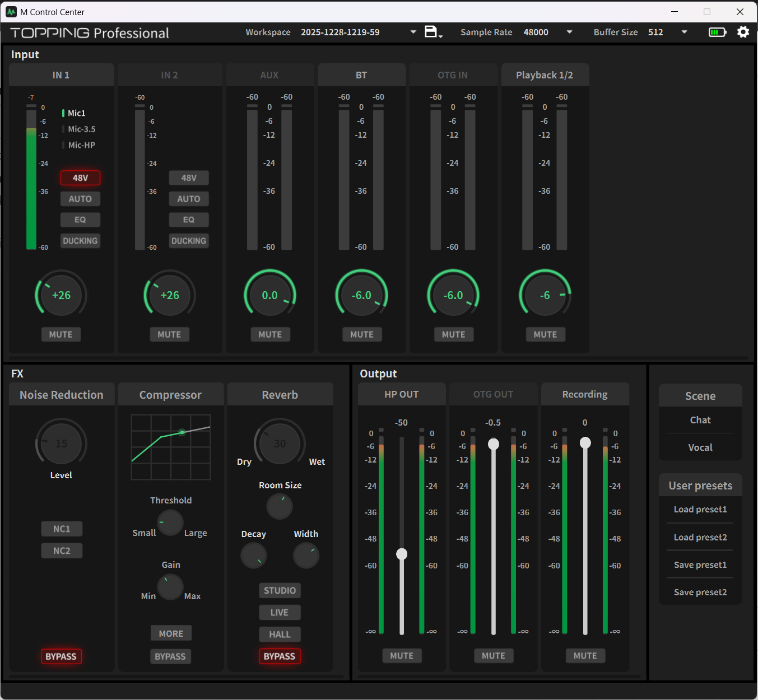Image resolution: width=758 pixels, height=700 pixels.
Task: Click the BT level knob
Action: pyautogui.click(x=362, y=295)
